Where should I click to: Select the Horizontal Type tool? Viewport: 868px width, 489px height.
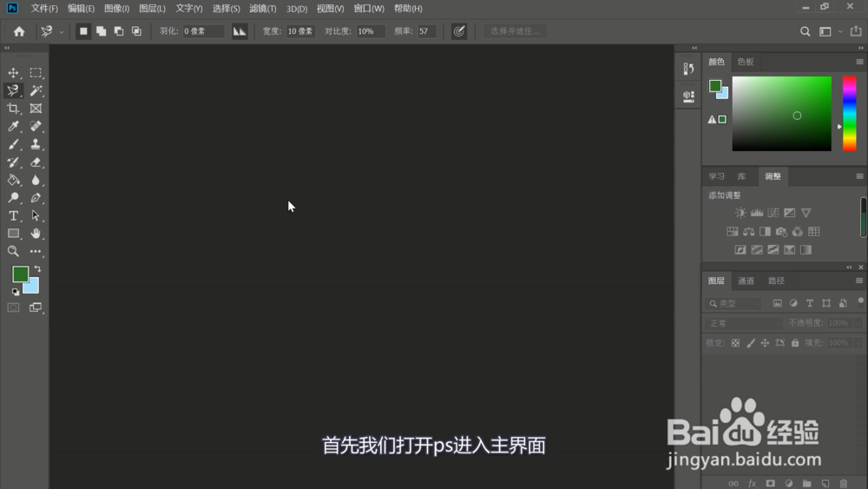tap(13, 215)
